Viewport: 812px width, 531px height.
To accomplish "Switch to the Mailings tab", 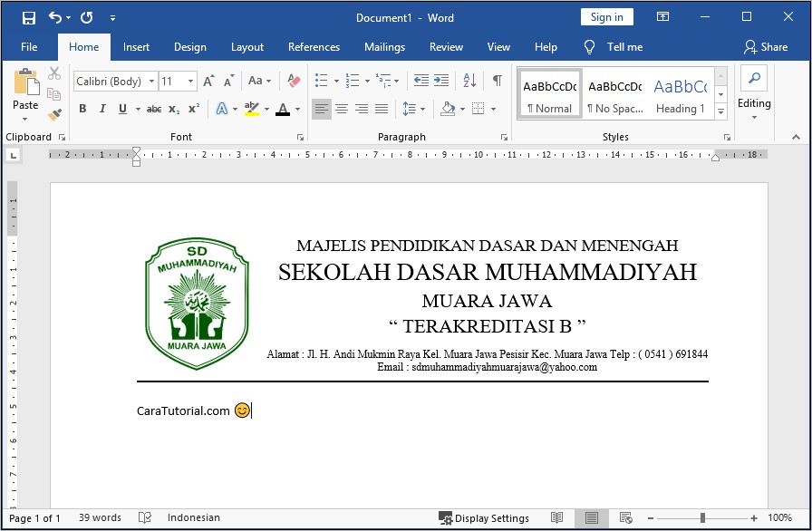I will [x=384, y=47].
